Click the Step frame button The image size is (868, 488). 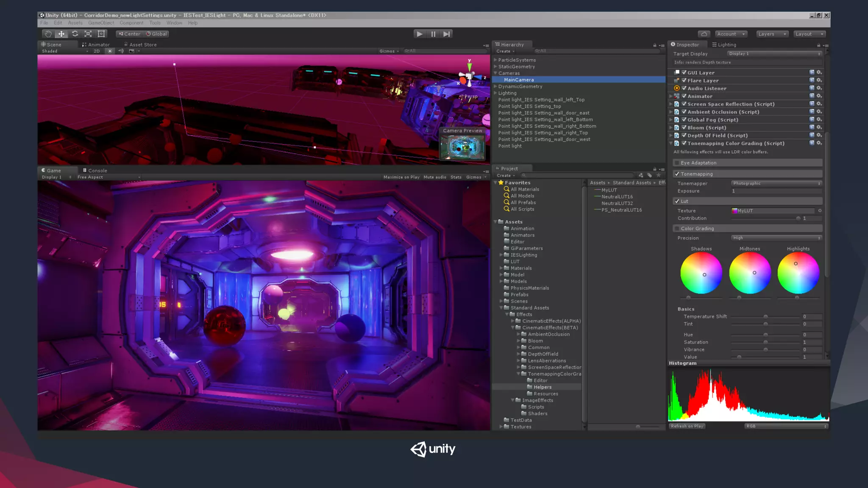[447, 34]
